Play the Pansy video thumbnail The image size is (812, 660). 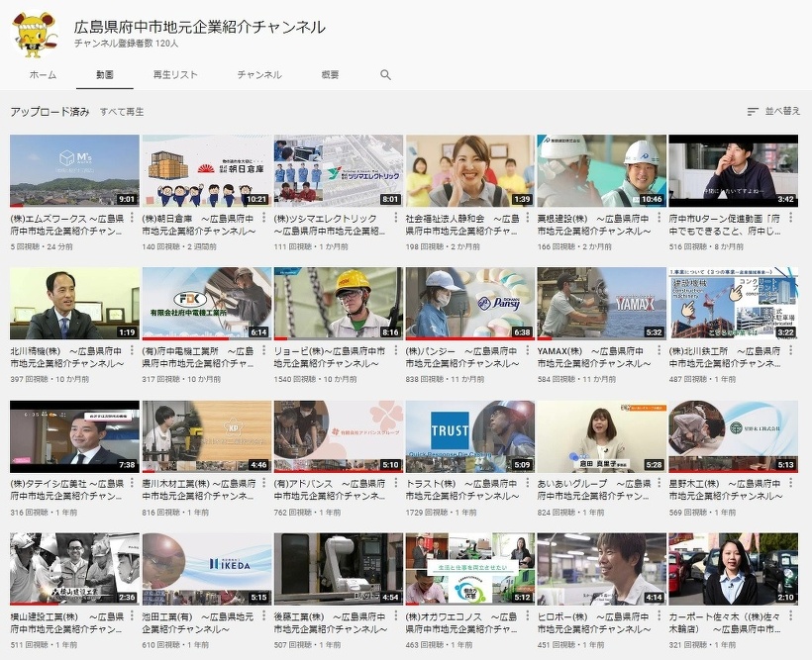pos(469,303)
